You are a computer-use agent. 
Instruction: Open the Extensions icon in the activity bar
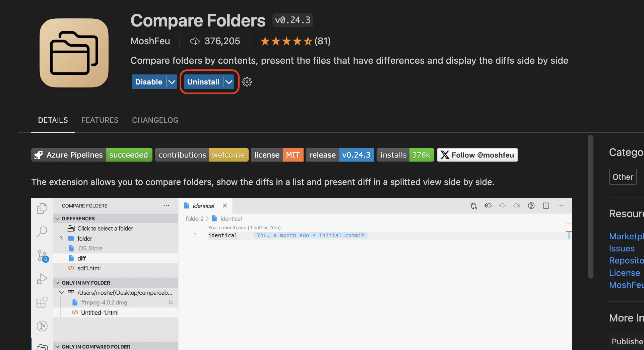point(42,302)
